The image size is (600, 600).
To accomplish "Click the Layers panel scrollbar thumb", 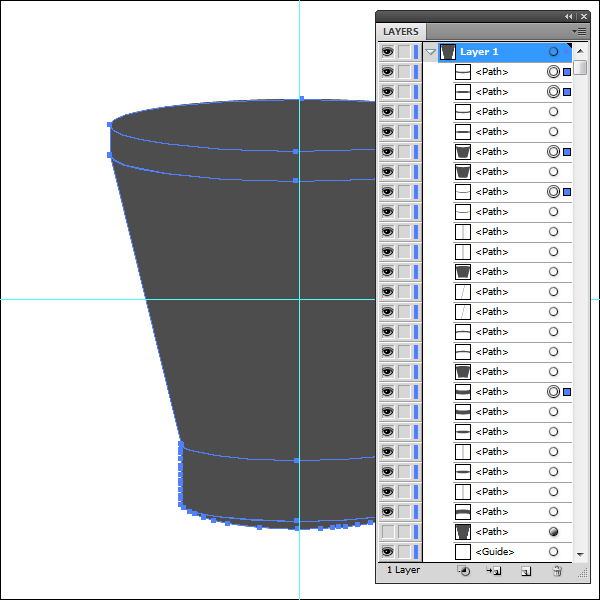I will [580, 67].
